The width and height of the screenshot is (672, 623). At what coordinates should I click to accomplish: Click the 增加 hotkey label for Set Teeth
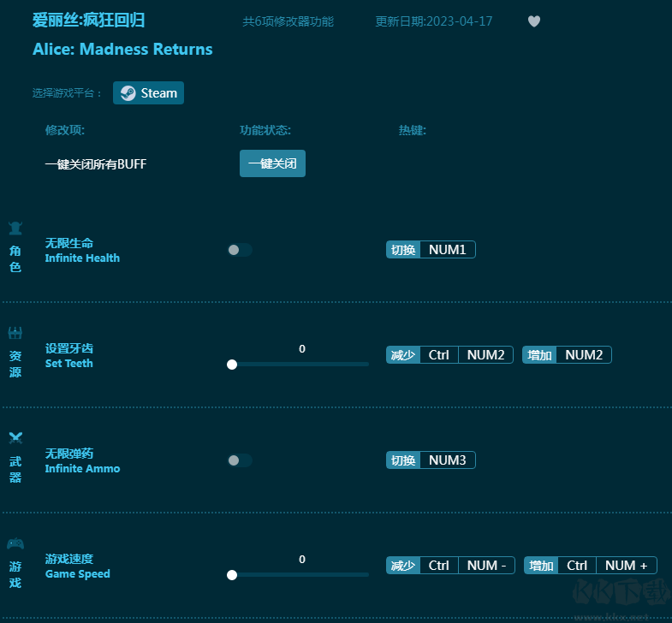coord(539,355)
